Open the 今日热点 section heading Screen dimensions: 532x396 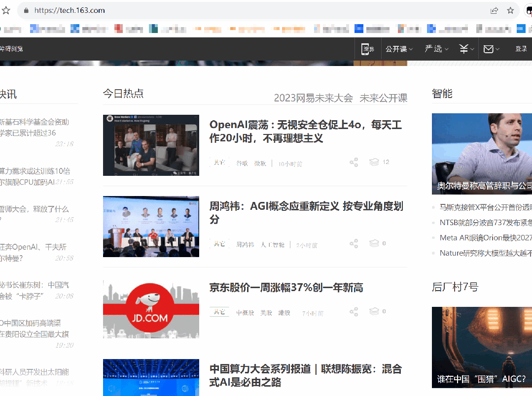(123, 93)
